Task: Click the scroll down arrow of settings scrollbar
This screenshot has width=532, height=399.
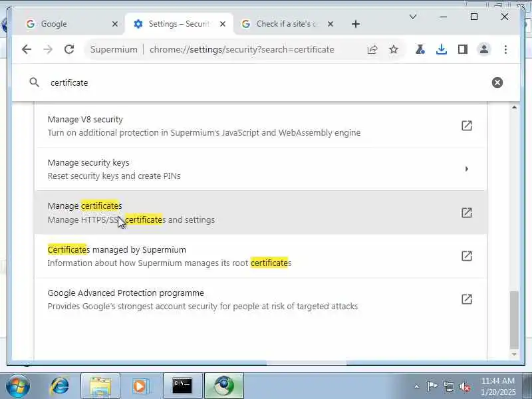Action: [514, 354]
